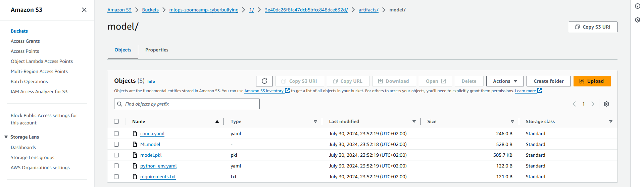Click the file icon next to model.pkl
This screenshot has width=644, height=187.
click(135, 155)
